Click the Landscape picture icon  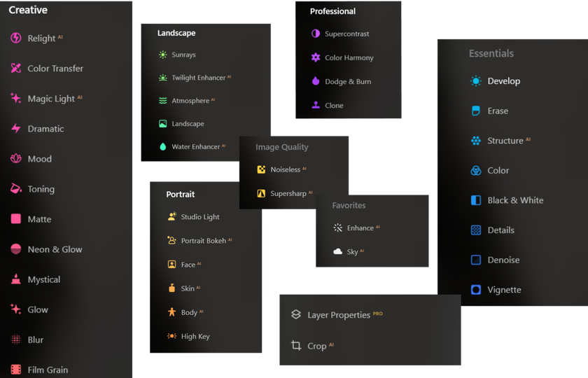162,123
